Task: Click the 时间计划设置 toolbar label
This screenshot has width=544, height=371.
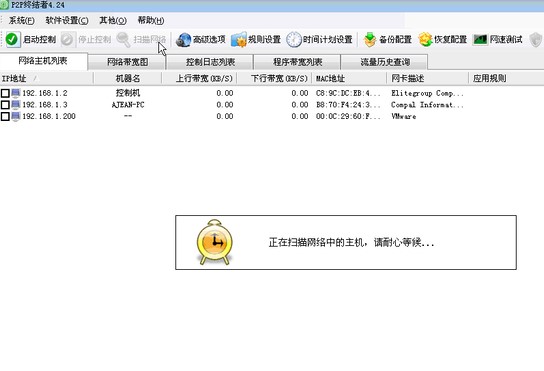Action: pyautogui.click(x=328, y=40)
